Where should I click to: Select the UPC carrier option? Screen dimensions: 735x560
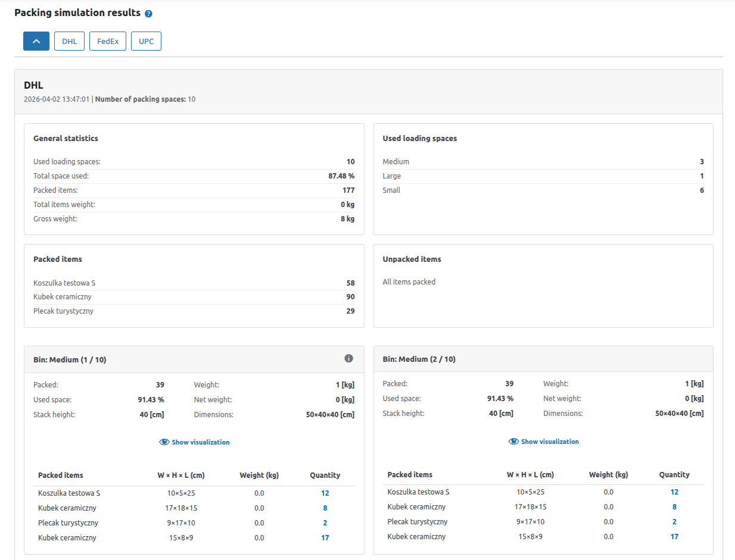(146, 41)
